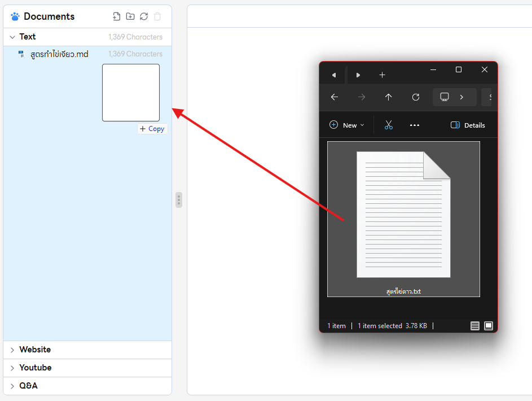Switch Explorer to details list view

(x=475, y=326)
